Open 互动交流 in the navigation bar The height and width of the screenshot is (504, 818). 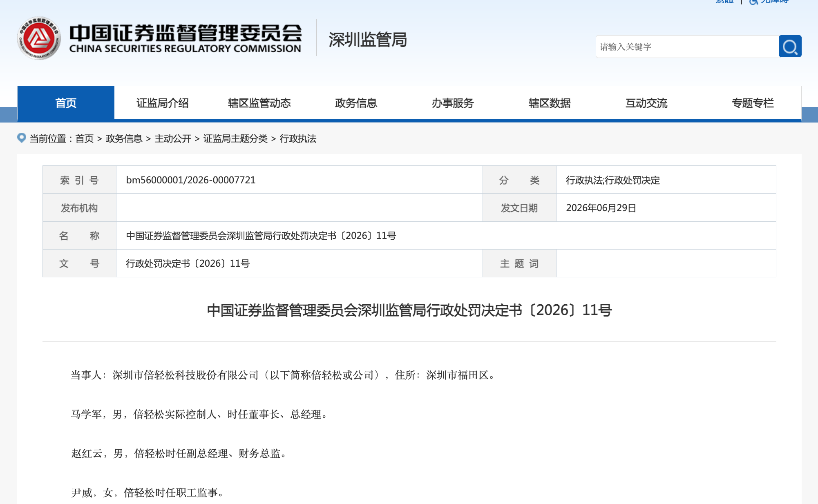click(646, 103)
